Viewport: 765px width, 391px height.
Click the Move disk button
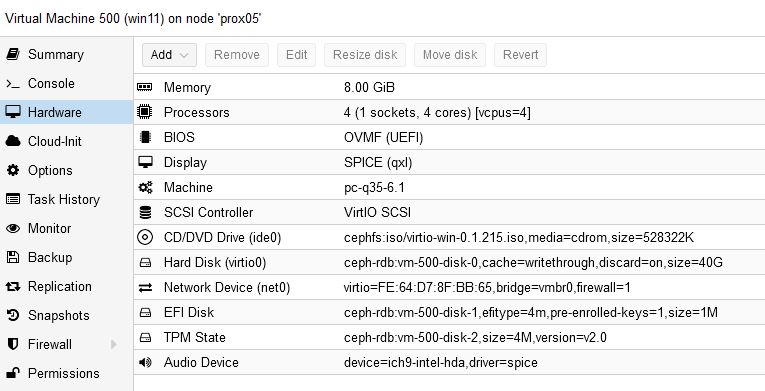click(450, 55)
